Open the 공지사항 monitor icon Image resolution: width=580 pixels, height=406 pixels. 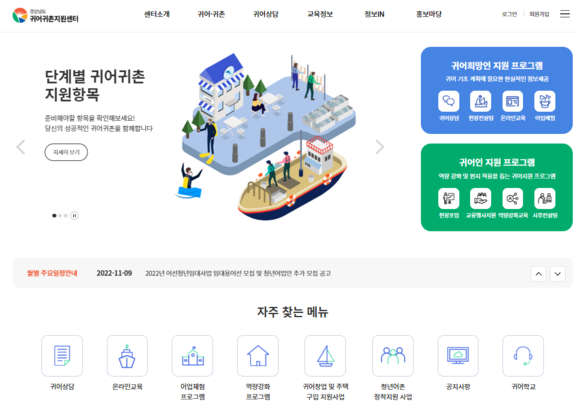[x=458, y=356]
